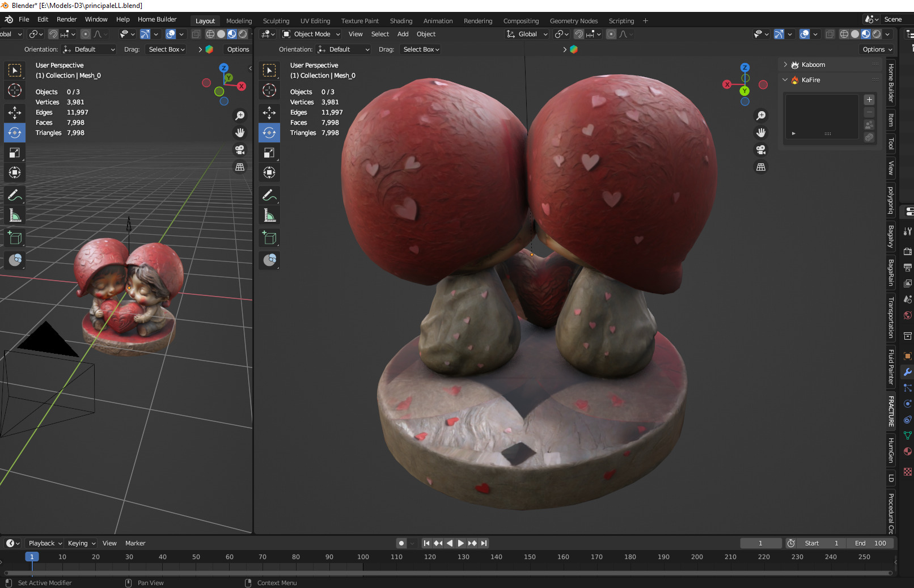Switch right viewport to solid shading
Screen dimensions: 914x588
coord(855,34)
